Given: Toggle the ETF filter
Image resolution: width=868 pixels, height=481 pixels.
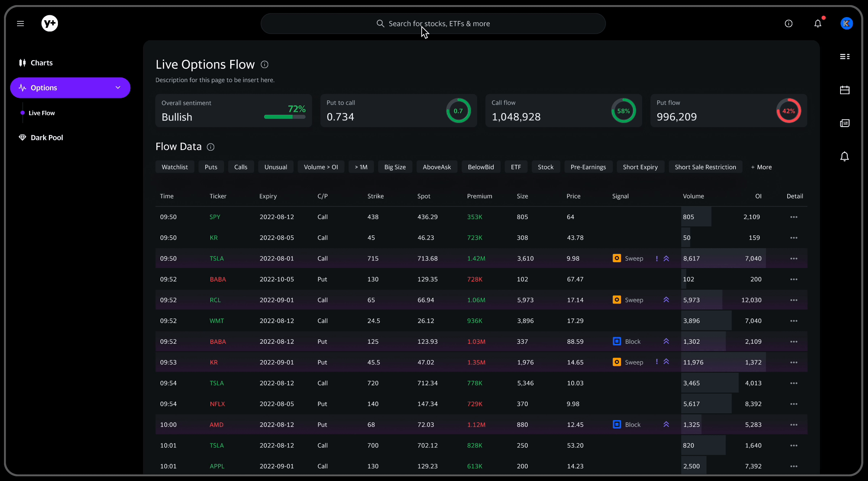Looking at the screenshot, I should tap(516, 167).
